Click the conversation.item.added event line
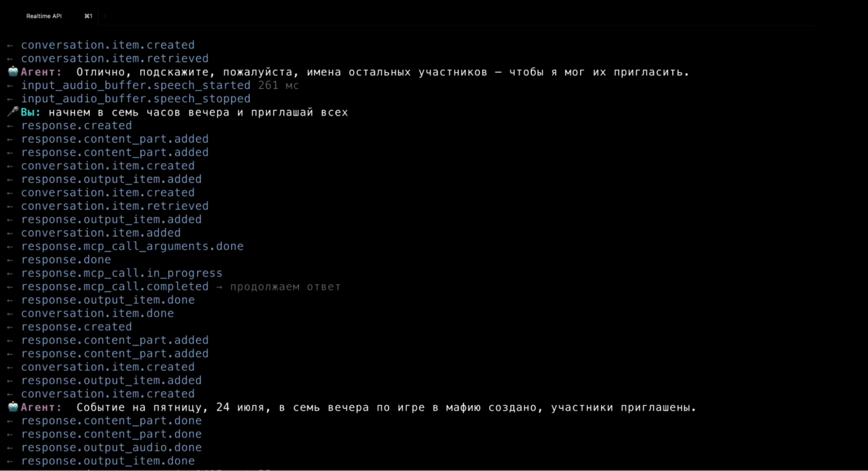 click(x=101, y=233)
